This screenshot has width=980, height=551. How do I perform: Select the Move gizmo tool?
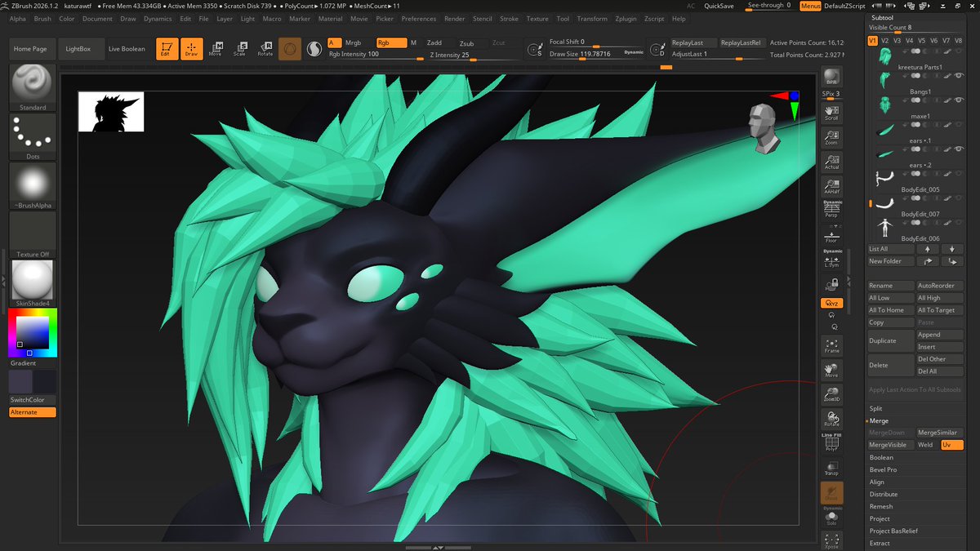pos(216,49)
